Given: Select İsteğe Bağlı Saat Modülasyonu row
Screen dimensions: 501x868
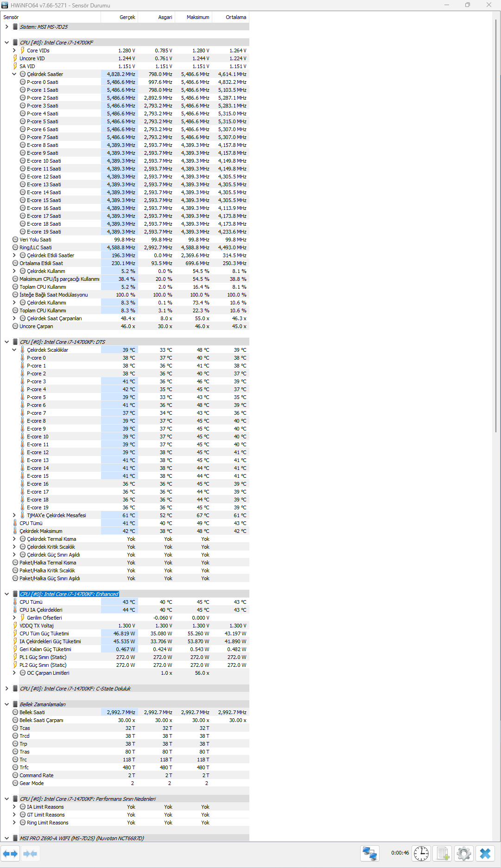Looking at the screenshot, I should point(125,295).
